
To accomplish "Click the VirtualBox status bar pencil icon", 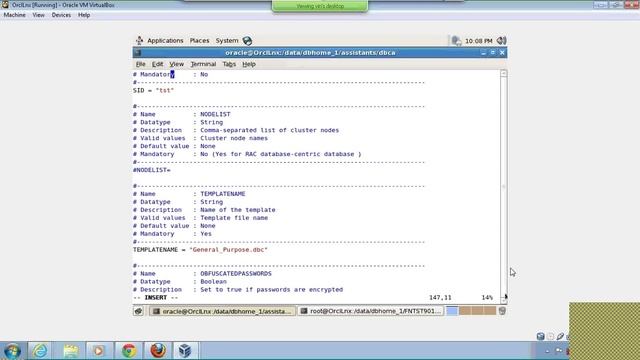I will click(x=560, y=336).
